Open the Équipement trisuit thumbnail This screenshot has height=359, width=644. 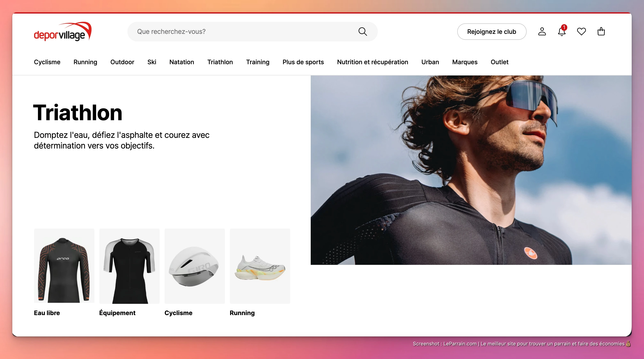pyautogui.click(x=129, y=266)
